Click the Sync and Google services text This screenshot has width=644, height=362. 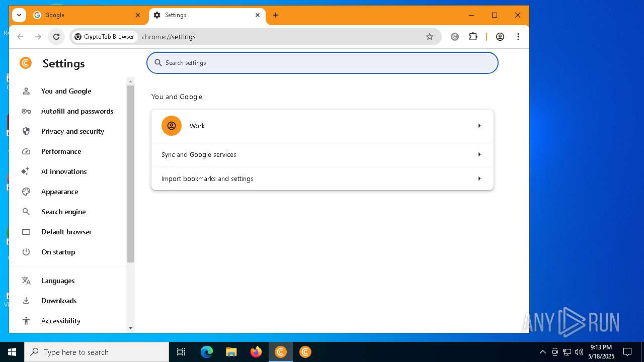click(199, 154)
